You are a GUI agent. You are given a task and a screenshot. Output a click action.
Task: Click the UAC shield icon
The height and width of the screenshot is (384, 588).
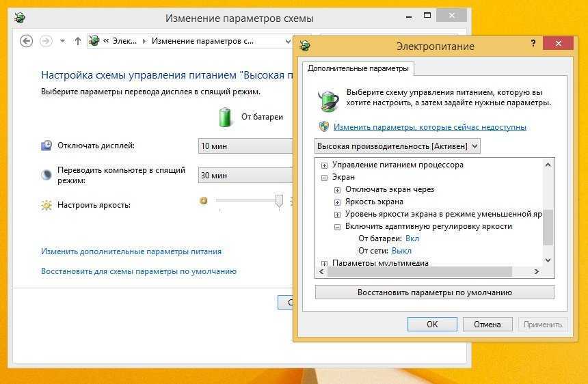click(324, 126)
